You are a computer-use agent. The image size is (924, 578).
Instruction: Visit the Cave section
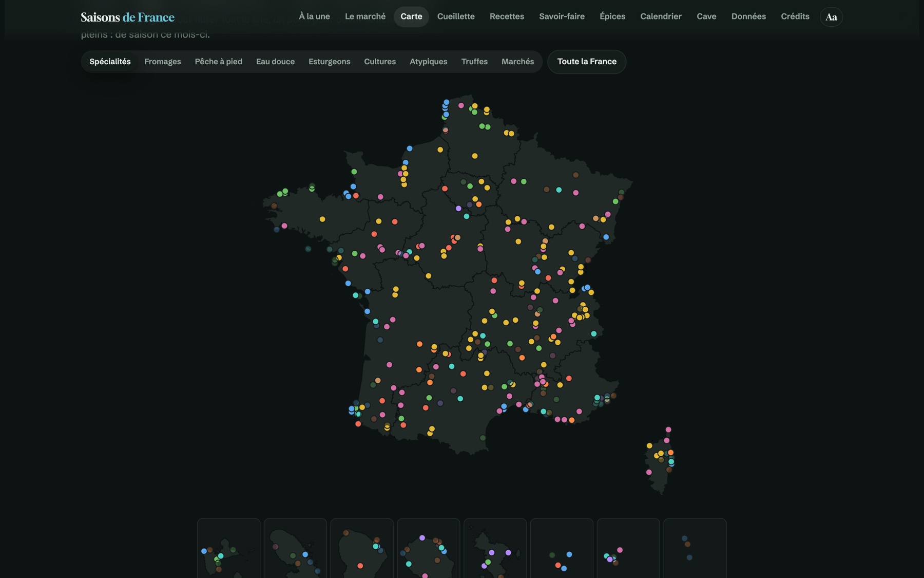click(706, 16)
